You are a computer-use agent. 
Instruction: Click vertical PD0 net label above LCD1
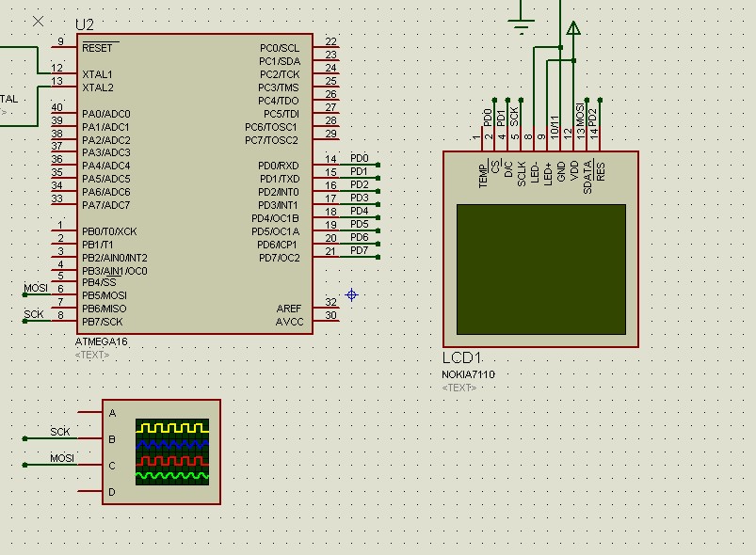click(x=488, y=118)
